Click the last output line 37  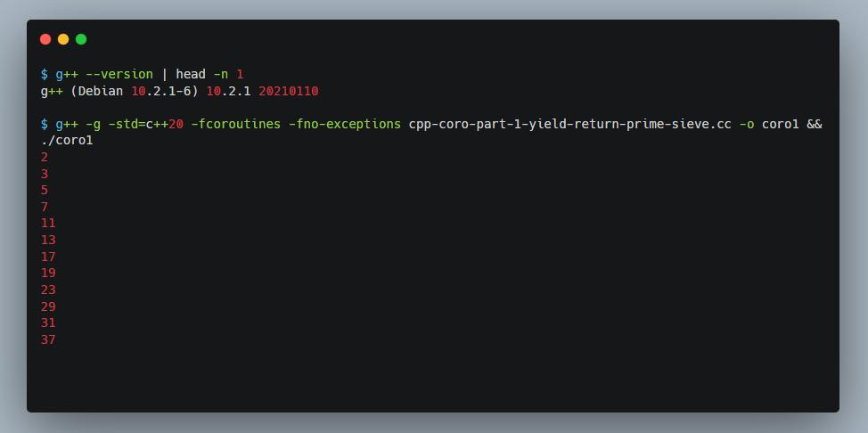point(48,339)
